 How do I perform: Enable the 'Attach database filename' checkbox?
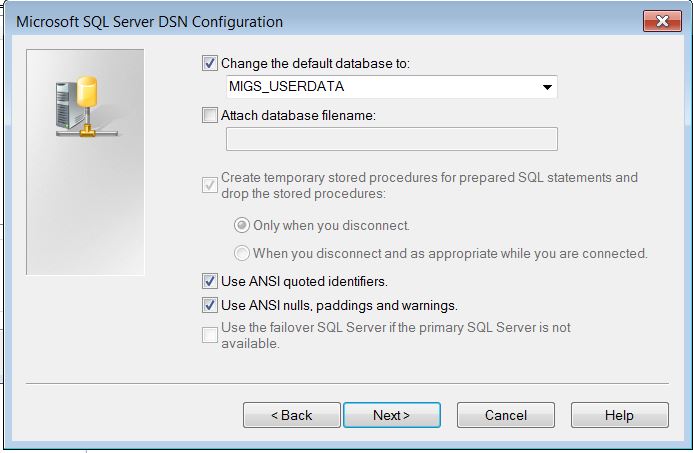pyautogui.click(x=210, y=115)
